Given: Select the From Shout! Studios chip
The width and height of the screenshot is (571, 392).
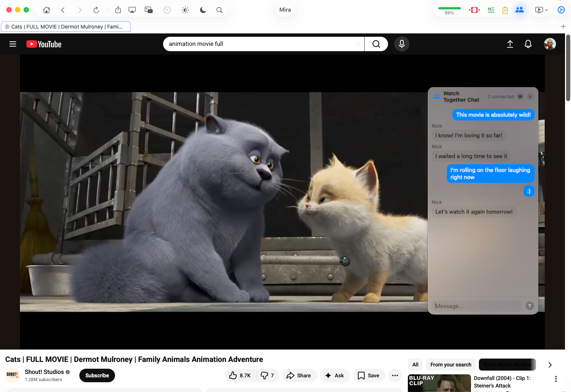Looking at the screenshot, I should pyautogui.click(x=507, y=365).
